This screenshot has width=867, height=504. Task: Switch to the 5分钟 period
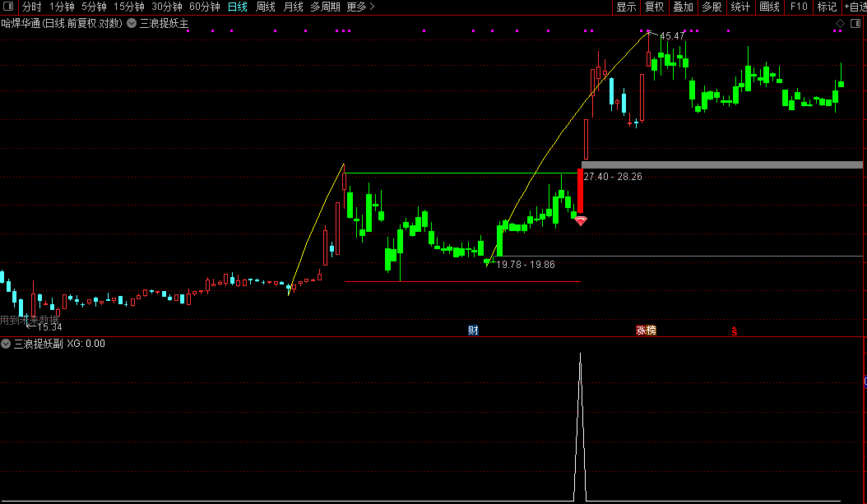click(94, 7)
